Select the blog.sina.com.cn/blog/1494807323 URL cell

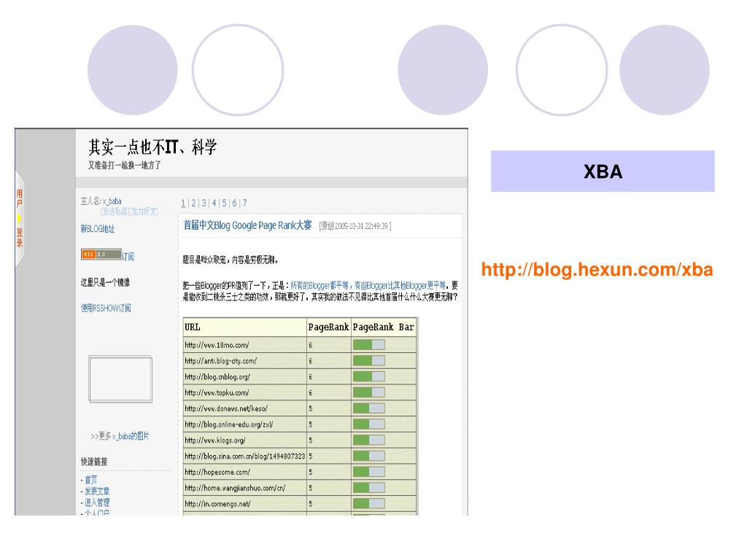point(245,456)
